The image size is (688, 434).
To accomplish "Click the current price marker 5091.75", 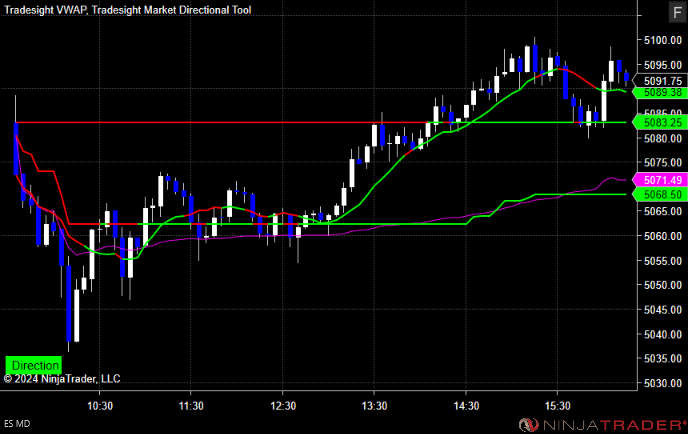I will coord(659,81).
